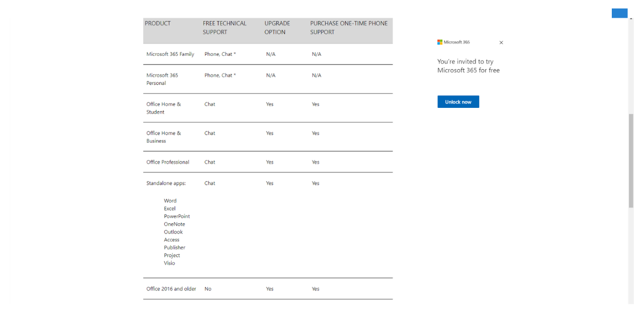
Task: Click Outlook in the standalone apps list
Action: (x=173, y=232)
